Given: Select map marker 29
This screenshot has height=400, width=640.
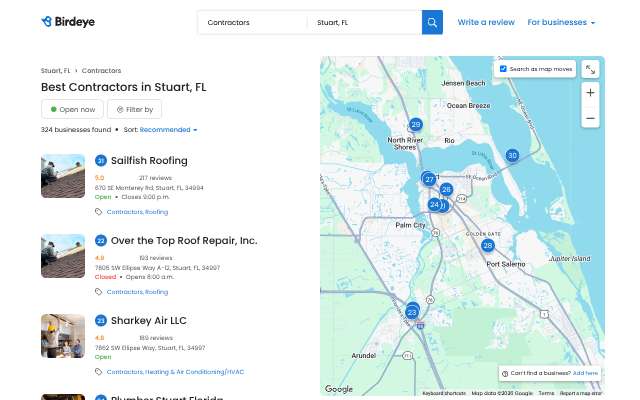Looking at the screenshot, I should (x=416, y=124).
